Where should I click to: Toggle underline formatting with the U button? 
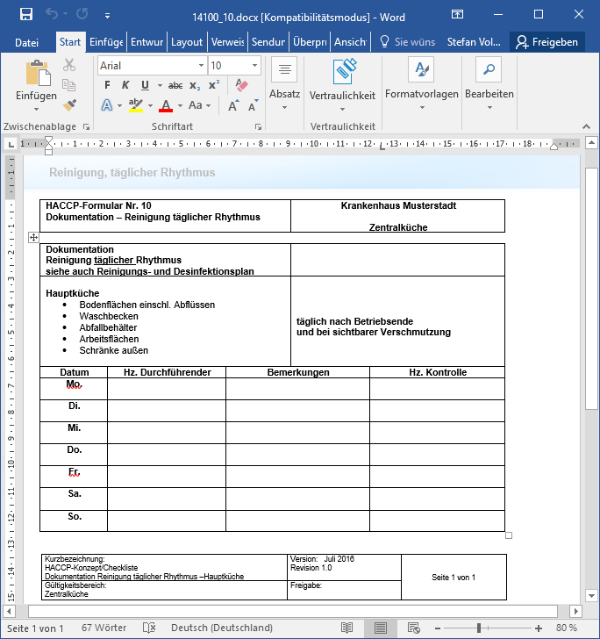(145, 85)
